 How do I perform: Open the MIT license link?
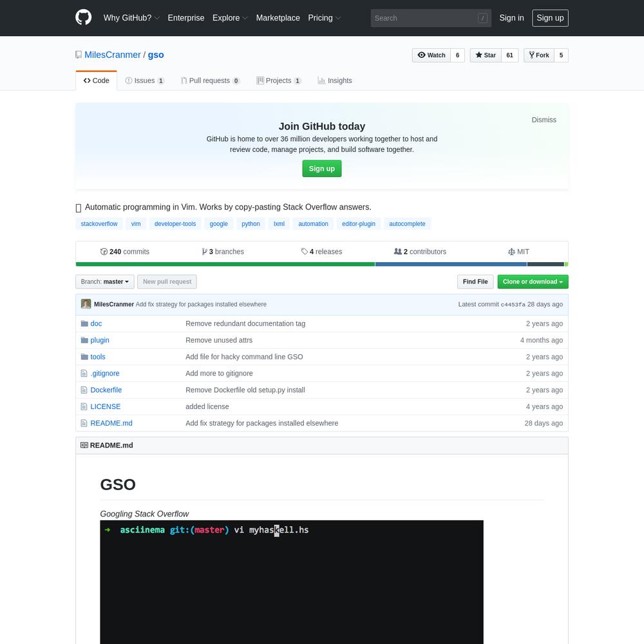(518, 252)
